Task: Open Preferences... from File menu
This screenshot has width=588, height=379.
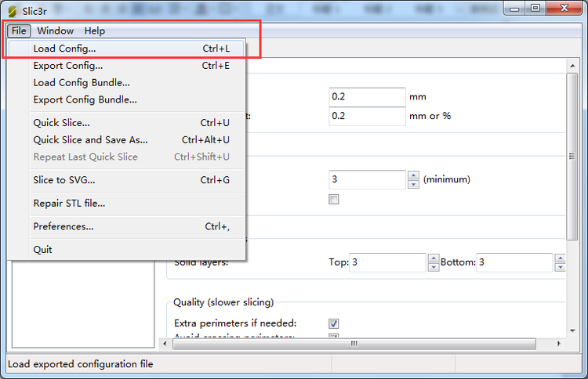Action: click(x=126, y=226)
